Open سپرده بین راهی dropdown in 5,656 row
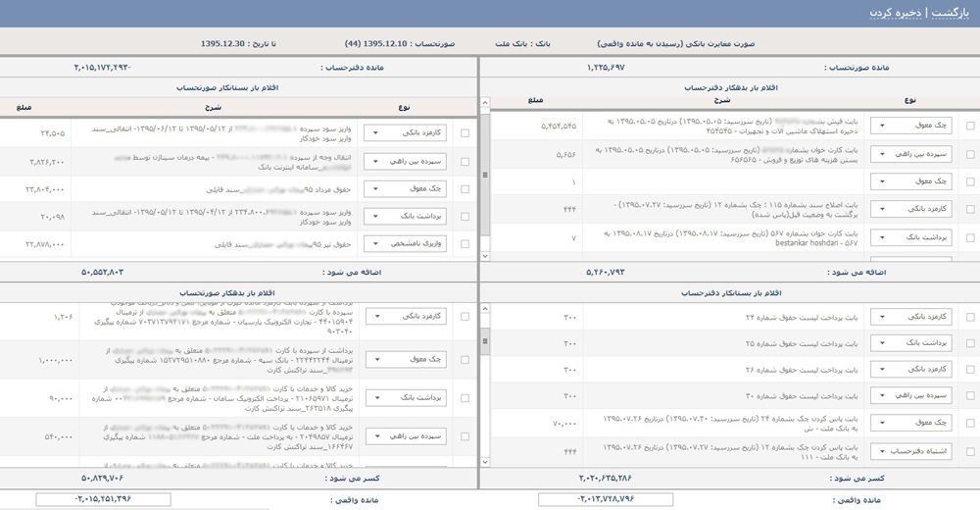The image size is (980, 510). [x=911, y=154]
